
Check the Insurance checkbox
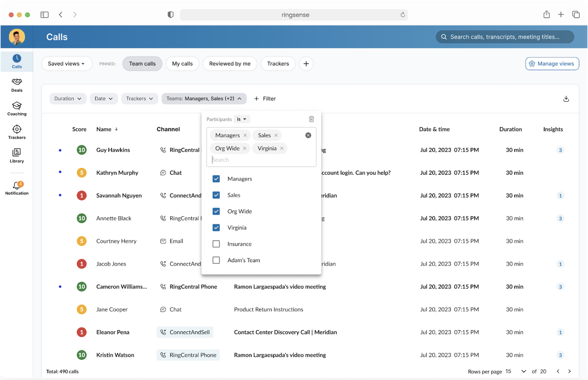[x=216, y=244]
